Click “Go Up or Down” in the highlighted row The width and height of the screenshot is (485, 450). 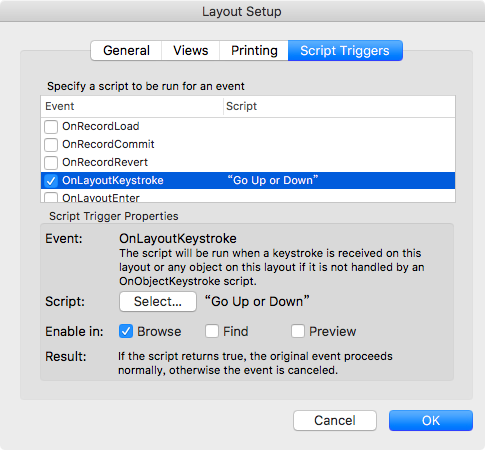[x=273, y=180]
